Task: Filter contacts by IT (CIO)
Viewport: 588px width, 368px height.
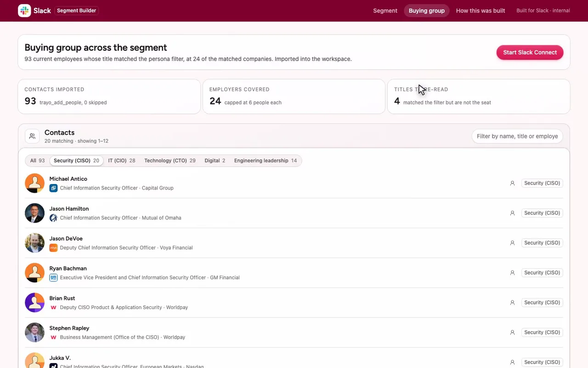Action: (122, 161)
